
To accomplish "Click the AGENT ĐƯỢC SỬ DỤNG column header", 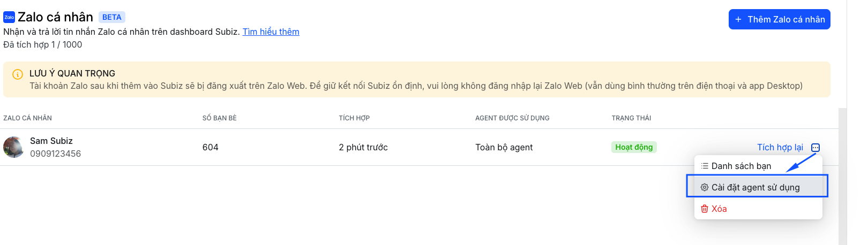I will pyautogui.click(x=512, y=118).
